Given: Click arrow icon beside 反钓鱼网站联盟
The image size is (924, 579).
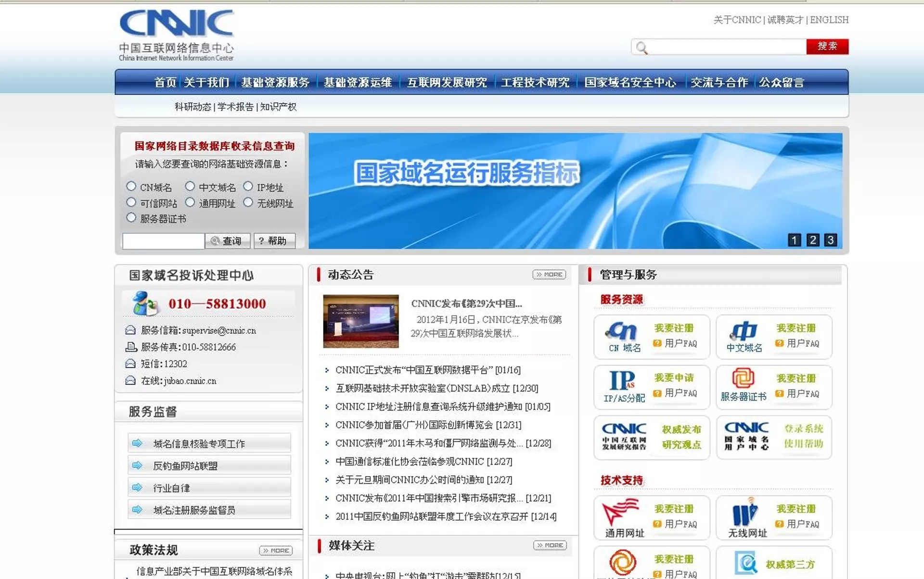Looking at the screenshot, I should (x=137, y=465).
